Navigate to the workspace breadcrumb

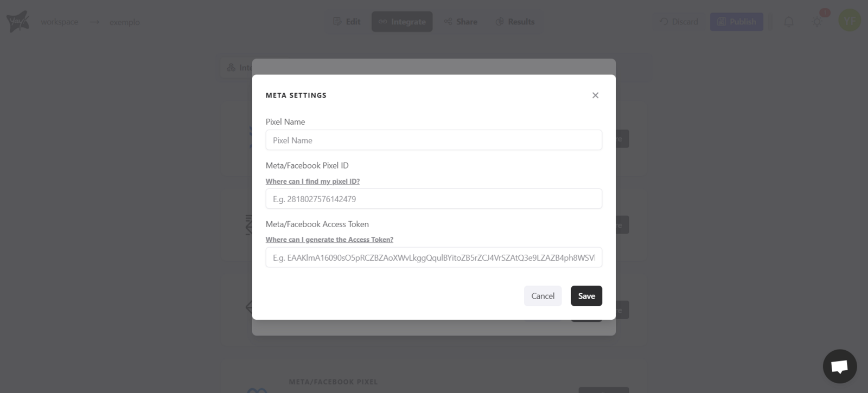(x=59, y=22)
